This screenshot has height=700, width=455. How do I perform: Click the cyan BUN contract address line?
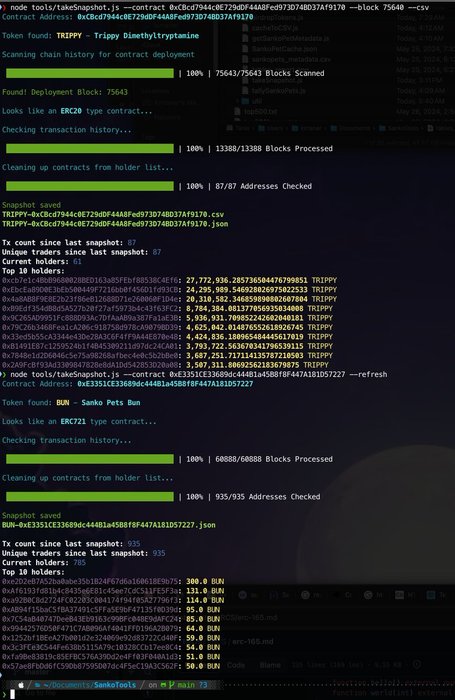point(165,384)
